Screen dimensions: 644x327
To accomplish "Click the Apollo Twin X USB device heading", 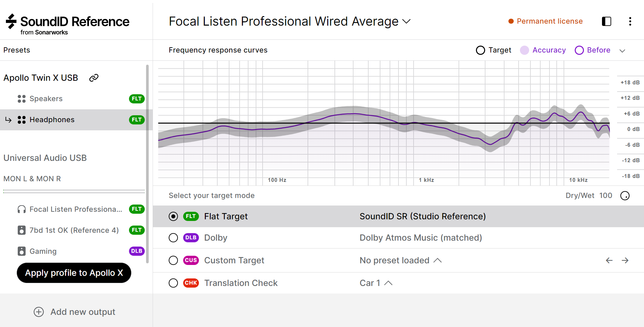I will [x=41, y=78].
